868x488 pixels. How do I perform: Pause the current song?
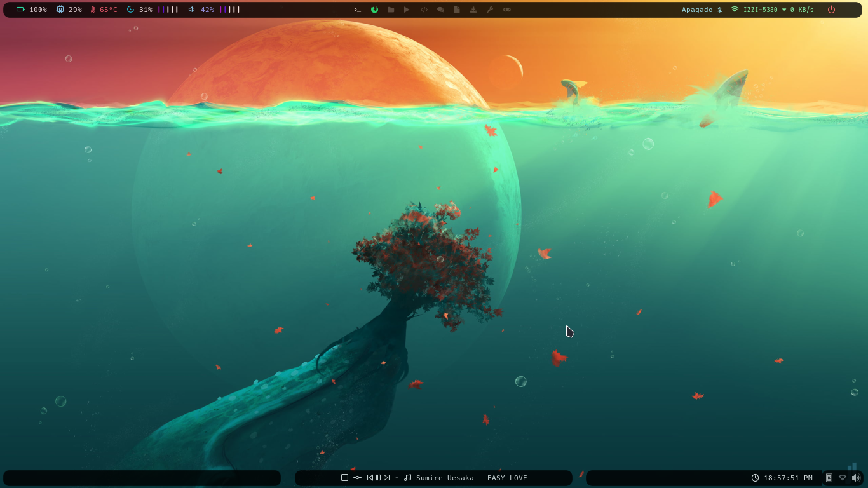tap(378, 478)
